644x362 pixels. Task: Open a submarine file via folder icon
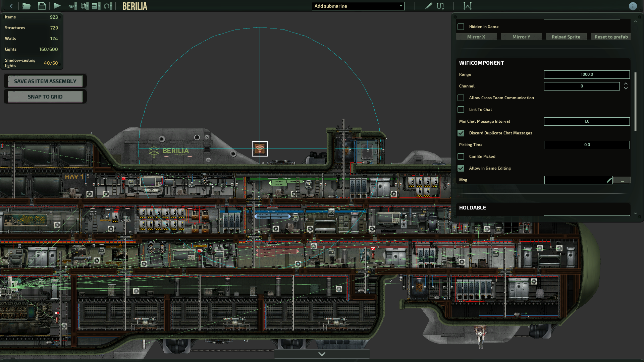(26, 6)
